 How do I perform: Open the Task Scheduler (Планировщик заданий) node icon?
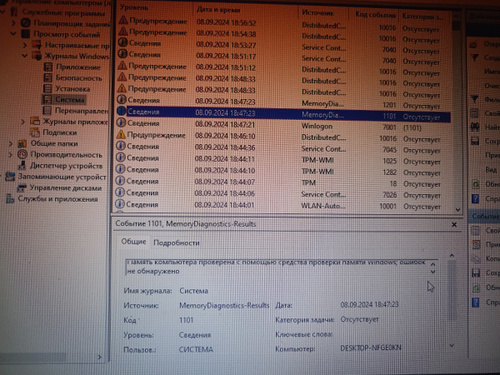26,23
